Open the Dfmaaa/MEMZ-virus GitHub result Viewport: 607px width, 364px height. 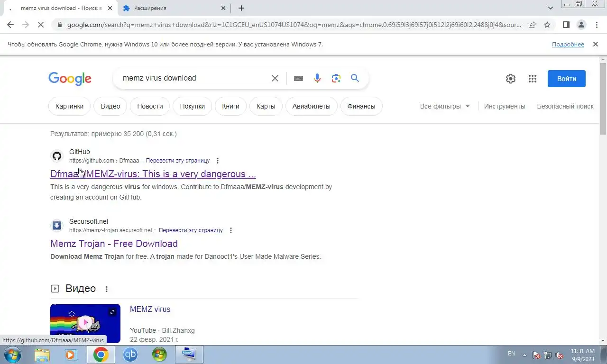point(153,174)
